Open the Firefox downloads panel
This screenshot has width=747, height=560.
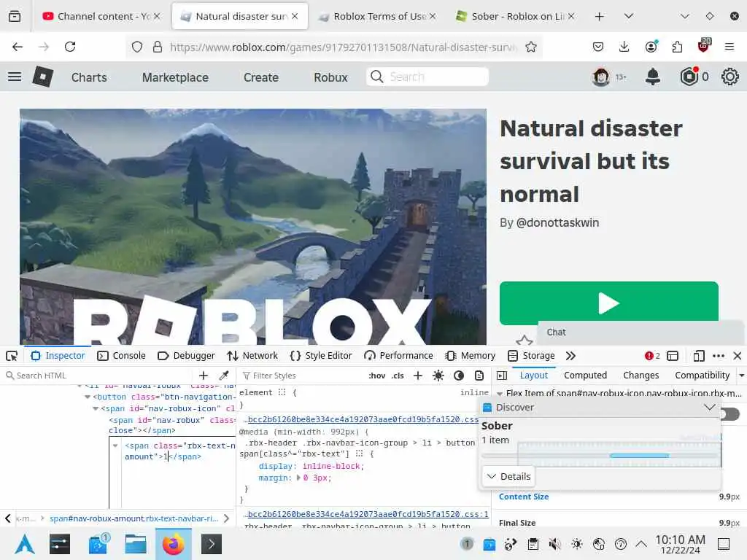pyautogui.click(x=624, y=47)
